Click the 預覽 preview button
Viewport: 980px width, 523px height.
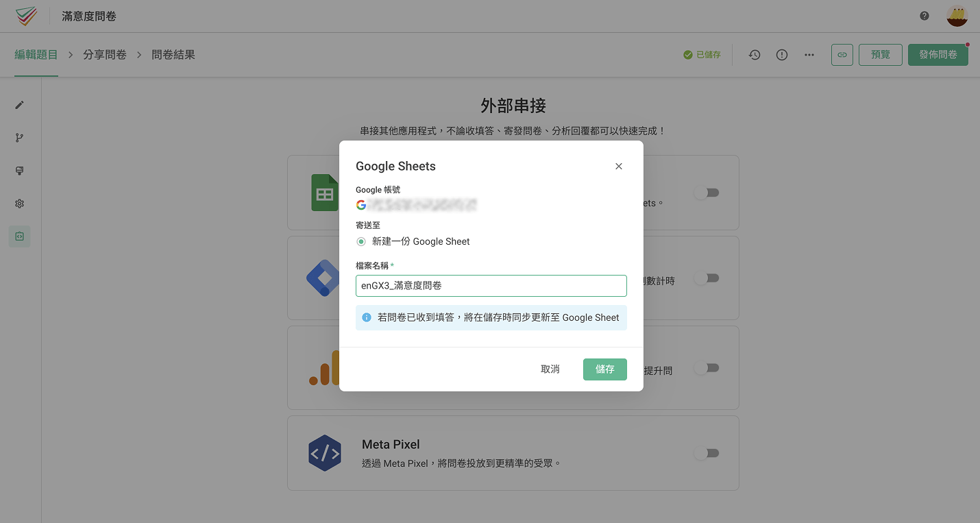(880, 55)
